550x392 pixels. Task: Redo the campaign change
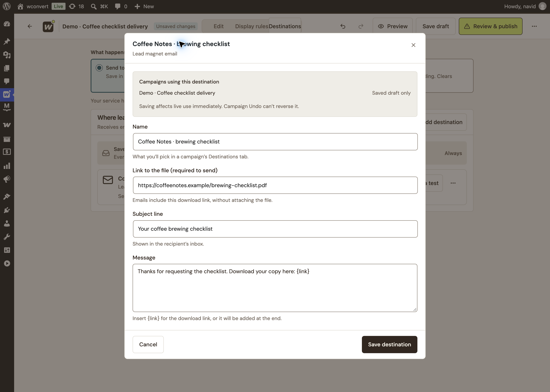click(361, 26)
